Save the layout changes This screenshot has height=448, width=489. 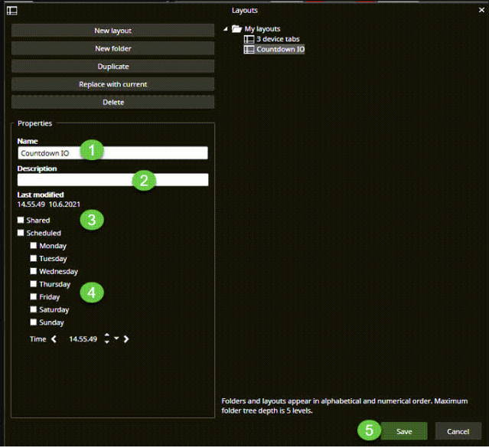click(404, 432)
